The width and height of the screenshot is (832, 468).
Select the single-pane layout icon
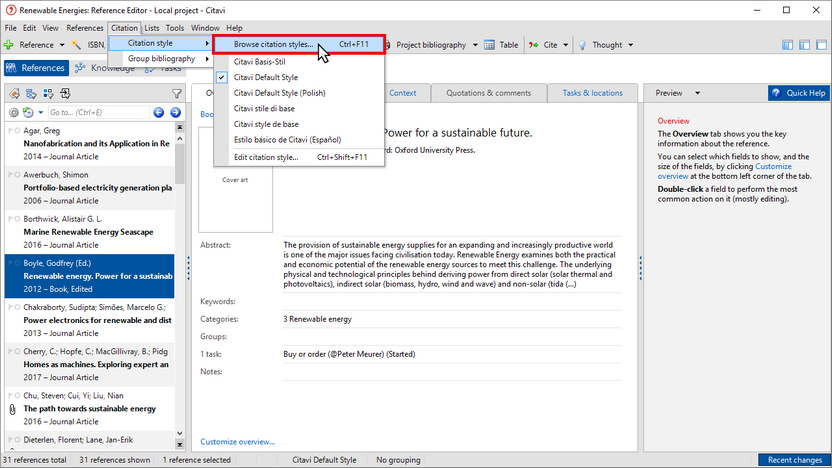coord(821,45)
